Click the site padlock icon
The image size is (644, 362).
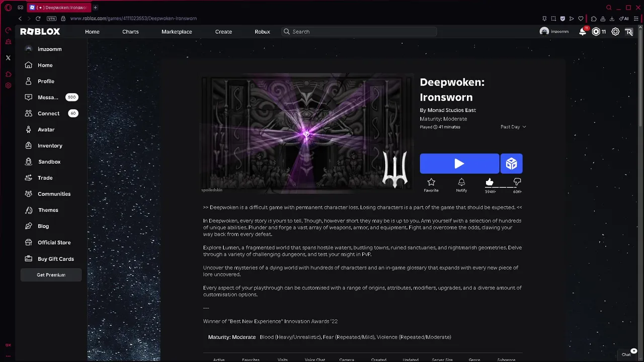[63, 19]
